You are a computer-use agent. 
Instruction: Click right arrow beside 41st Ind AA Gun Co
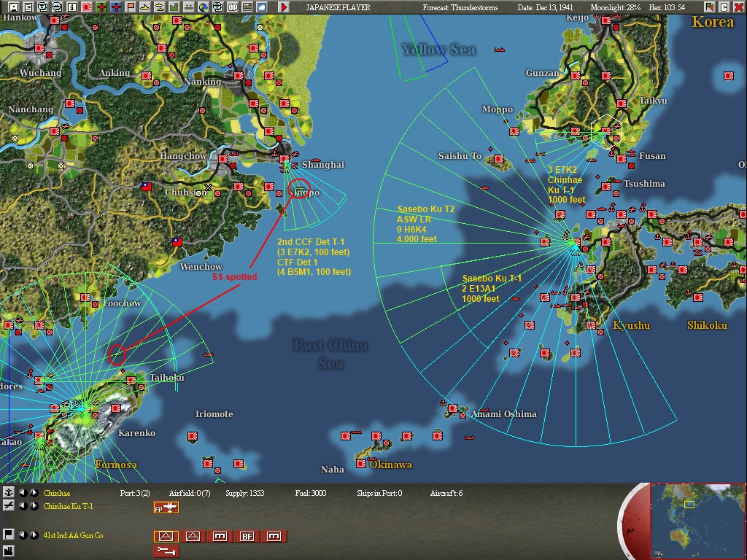[x=34, y=534]
